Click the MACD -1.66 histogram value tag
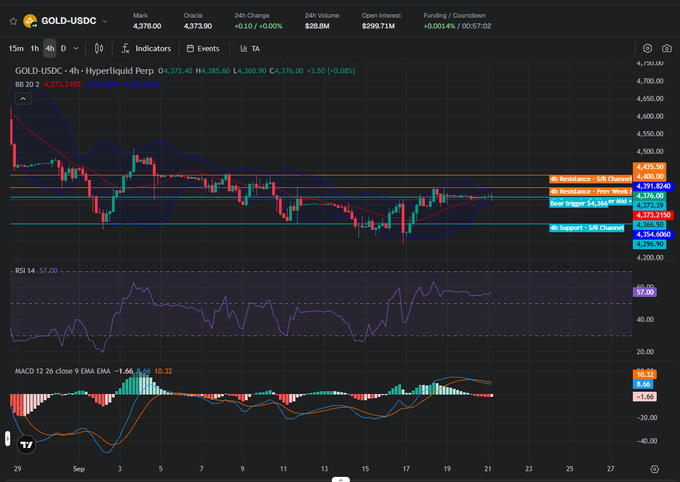680x482 pixels. 645,397
